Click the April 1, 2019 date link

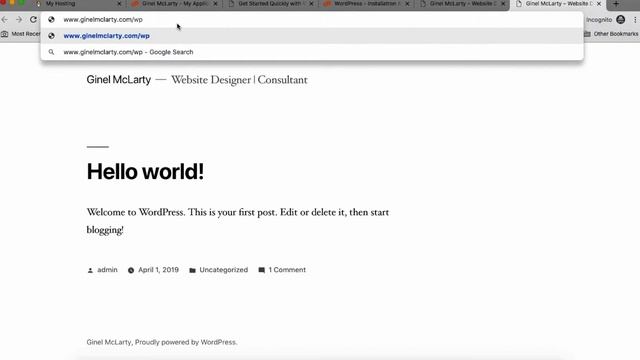tap(158, 270)
